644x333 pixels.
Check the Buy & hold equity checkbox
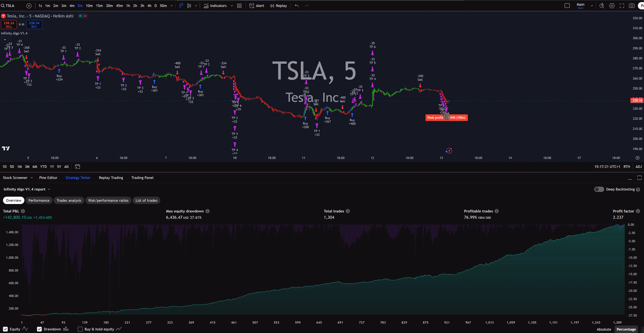[x=80, y=329]
